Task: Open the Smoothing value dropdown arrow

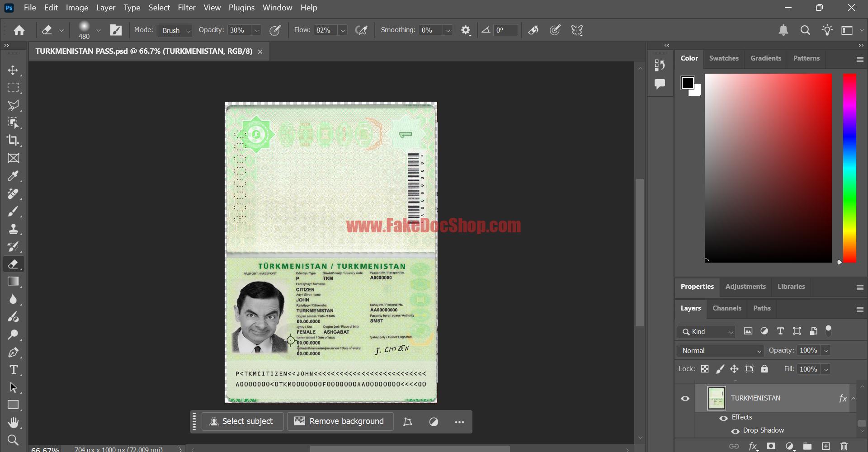Action: (x=448, y=30)
